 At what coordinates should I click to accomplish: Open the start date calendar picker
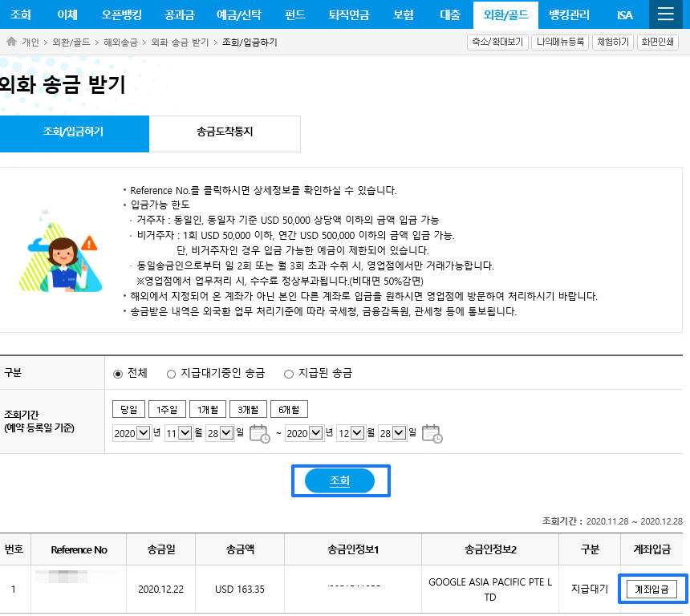259,433
